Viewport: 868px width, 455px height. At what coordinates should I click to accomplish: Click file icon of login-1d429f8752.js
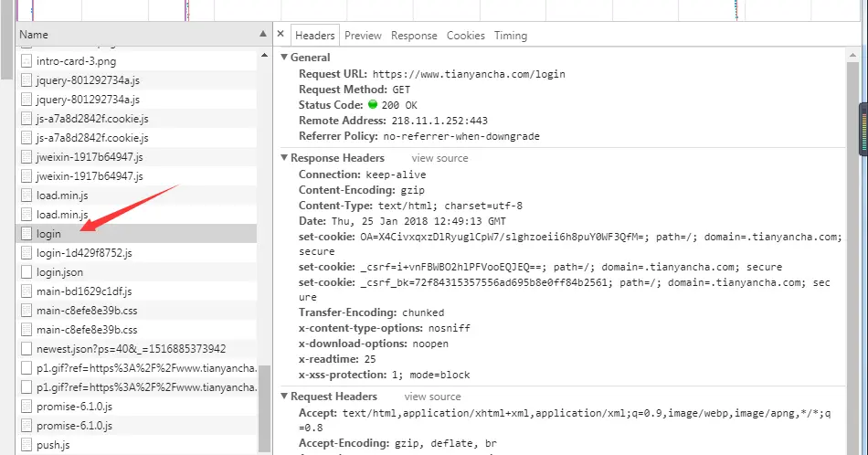26,253
